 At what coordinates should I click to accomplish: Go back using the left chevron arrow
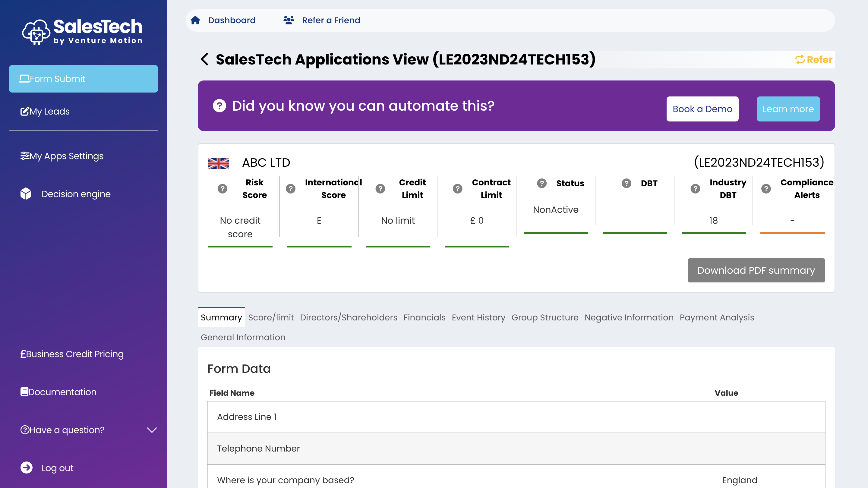click(204, 59)
